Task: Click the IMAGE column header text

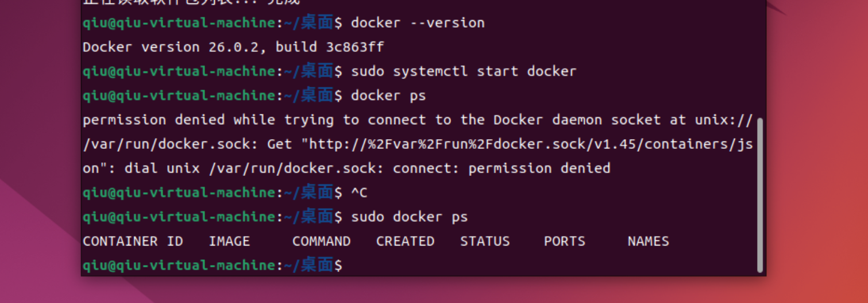Action: [229, 241]
